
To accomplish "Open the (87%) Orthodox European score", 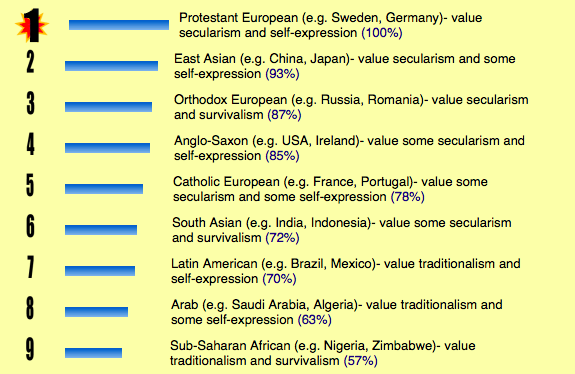I will tap(284, 115).
